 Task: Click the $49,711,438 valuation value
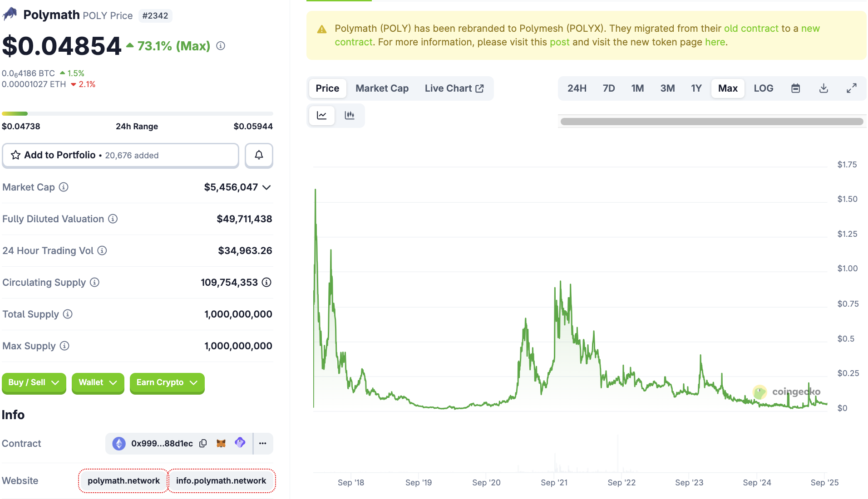244,219
